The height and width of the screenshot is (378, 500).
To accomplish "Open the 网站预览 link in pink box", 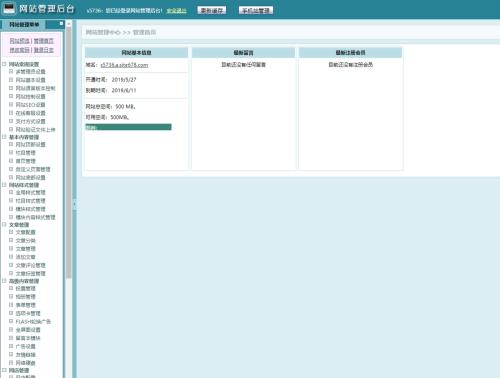I will (x=20, y=41).
